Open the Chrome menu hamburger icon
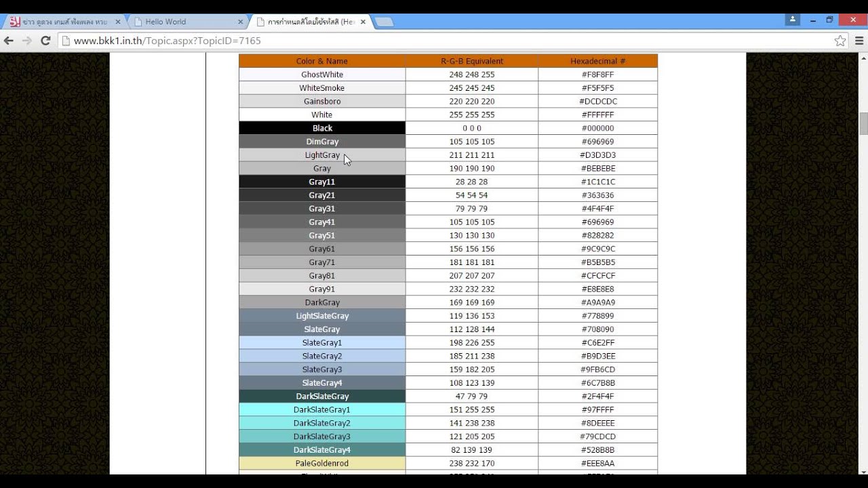Viewport: 868px width, 488px height. point(859,41)
